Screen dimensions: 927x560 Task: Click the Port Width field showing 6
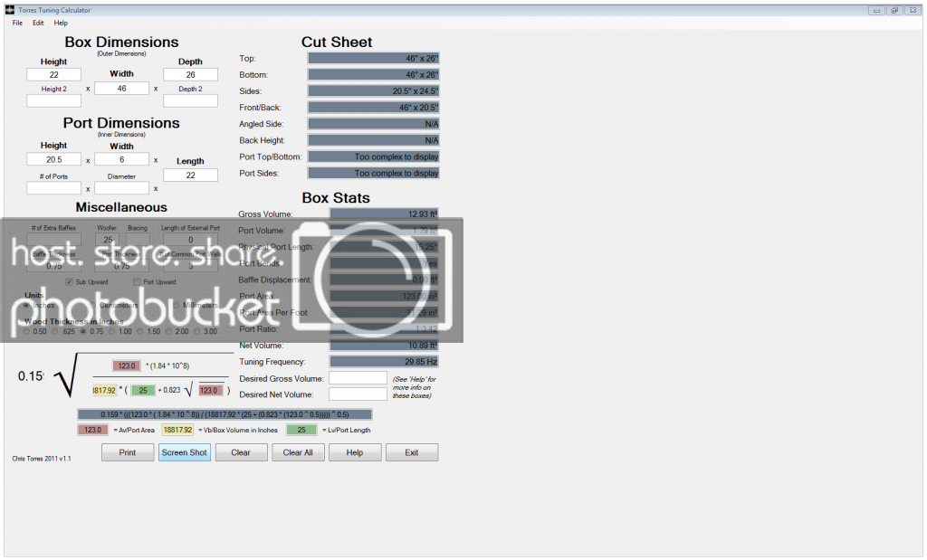tap(122, 159)
